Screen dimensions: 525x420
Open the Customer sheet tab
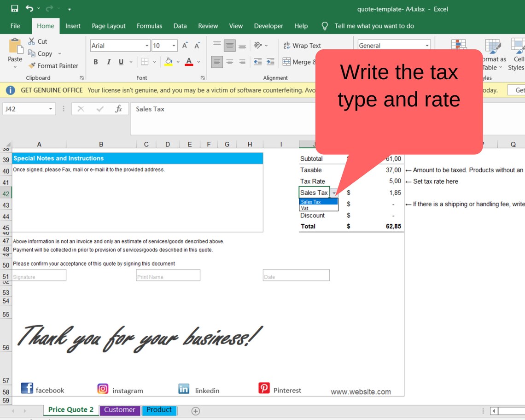tap(120, 410)
